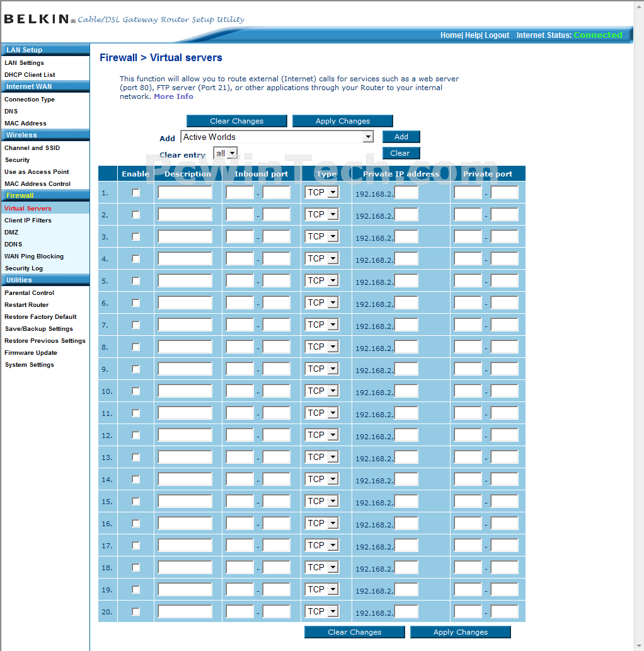Open the More Info link
Screen dimensions: 644x651
(173, 96)
